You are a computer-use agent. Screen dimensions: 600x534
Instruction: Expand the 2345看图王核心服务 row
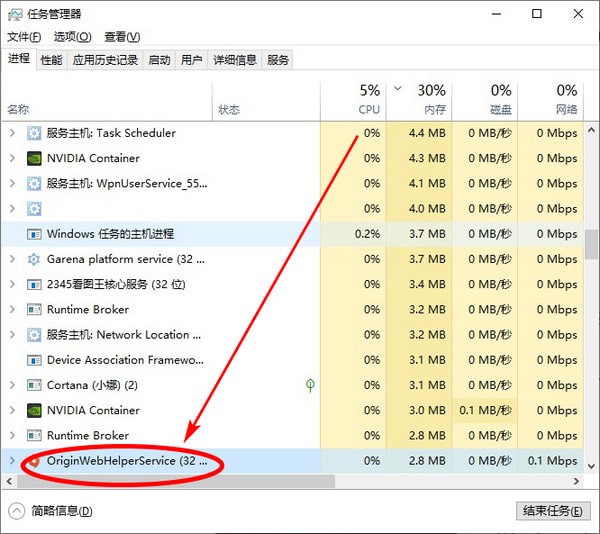tap(12, 284)
